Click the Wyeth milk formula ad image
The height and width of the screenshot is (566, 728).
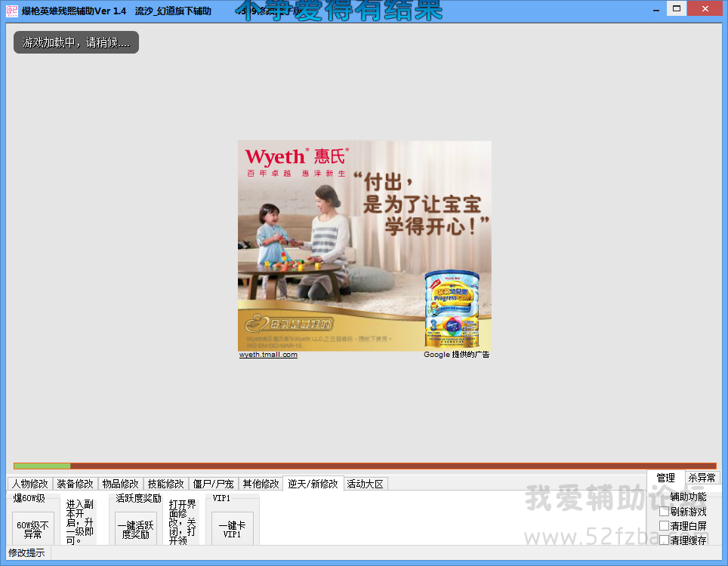(365, 246)
